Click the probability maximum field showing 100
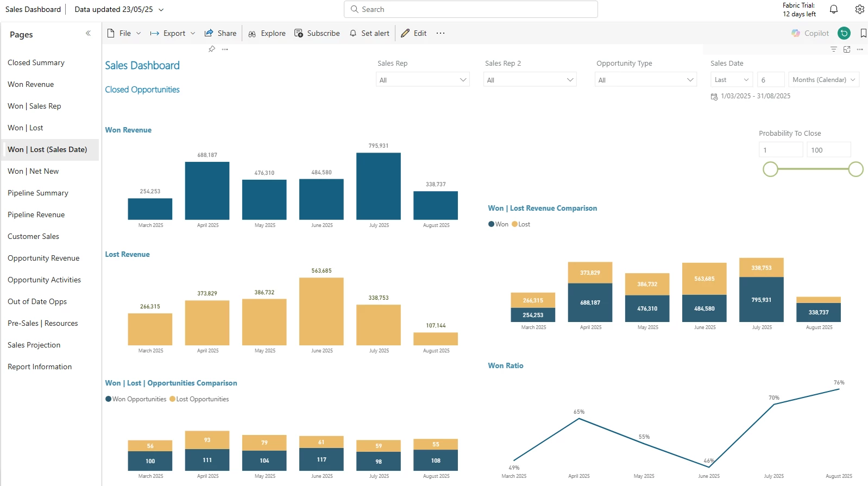This screenshot has height=486, width=868. (829, 150)
